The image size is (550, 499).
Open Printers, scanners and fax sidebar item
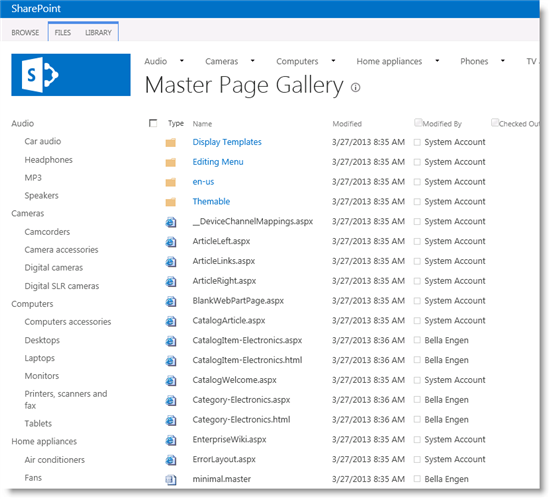66,400
